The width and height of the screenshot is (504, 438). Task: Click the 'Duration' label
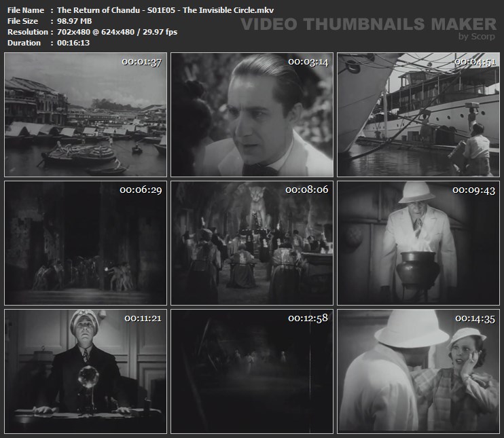click(x=24, y=43)
